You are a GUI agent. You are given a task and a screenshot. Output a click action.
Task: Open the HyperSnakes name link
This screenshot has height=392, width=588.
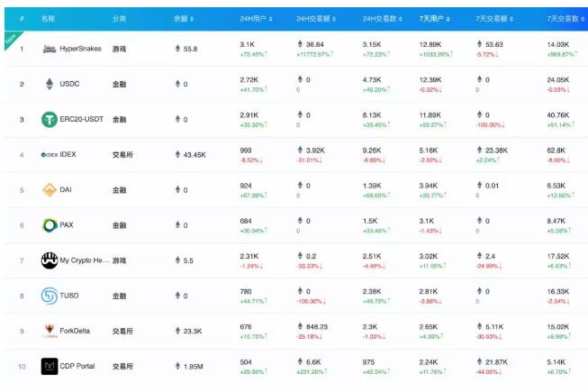click(81, 49)
